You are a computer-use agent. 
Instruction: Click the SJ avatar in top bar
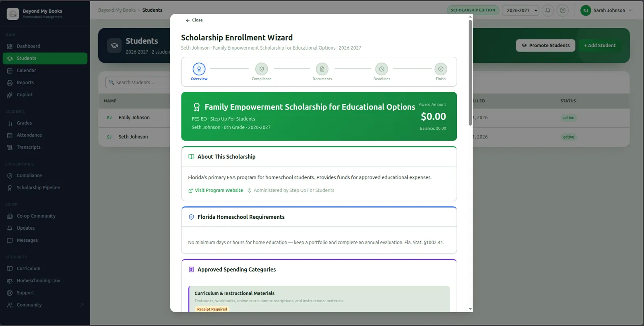tap(586, 10)
